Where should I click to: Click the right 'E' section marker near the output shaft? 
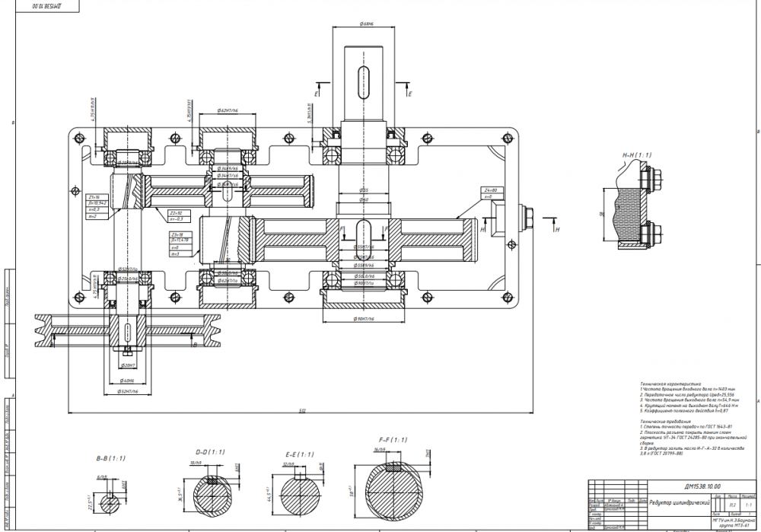[x=410, y=94]
